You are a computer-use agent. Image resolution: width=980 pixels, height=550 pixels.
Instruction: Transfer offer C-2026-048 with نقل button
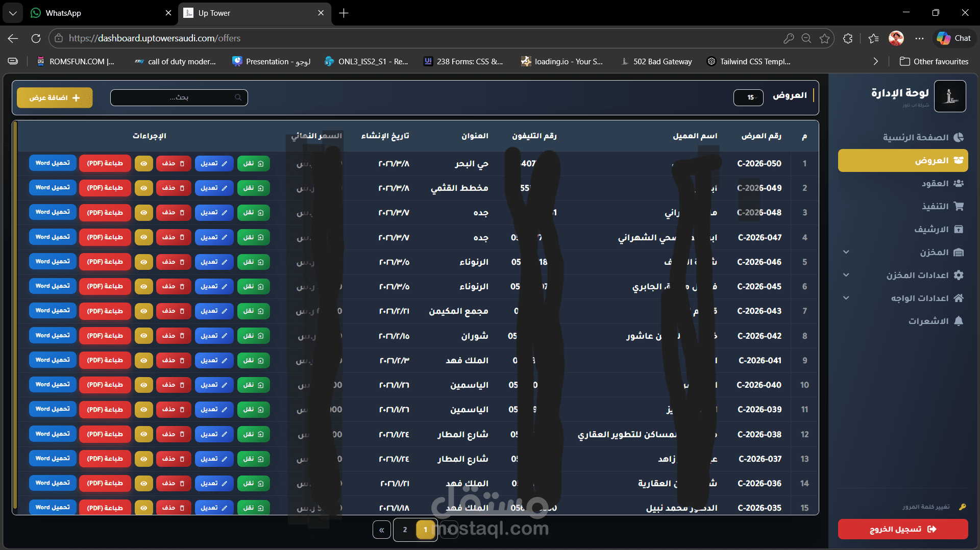tap(253, 213)
